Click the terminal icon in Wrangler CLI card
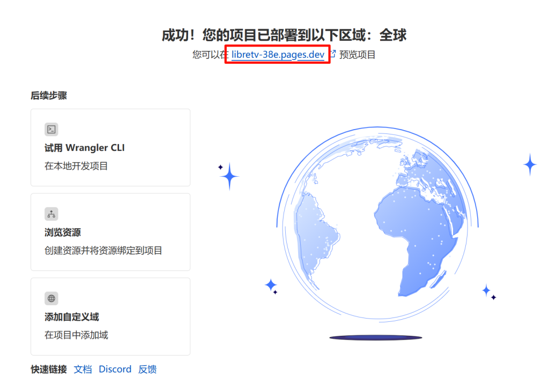Screen dimensions: 549x392 [51, 130]
